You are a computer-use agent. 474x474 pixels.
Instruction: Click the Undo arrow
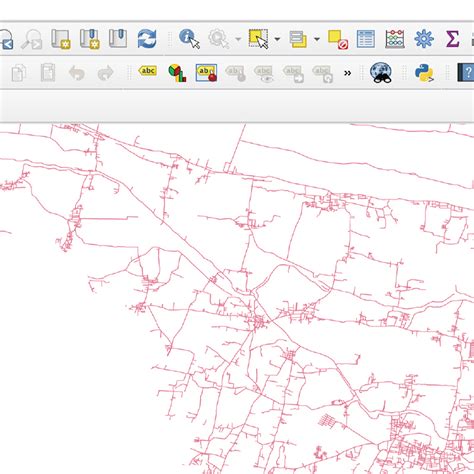pos(77,73)
